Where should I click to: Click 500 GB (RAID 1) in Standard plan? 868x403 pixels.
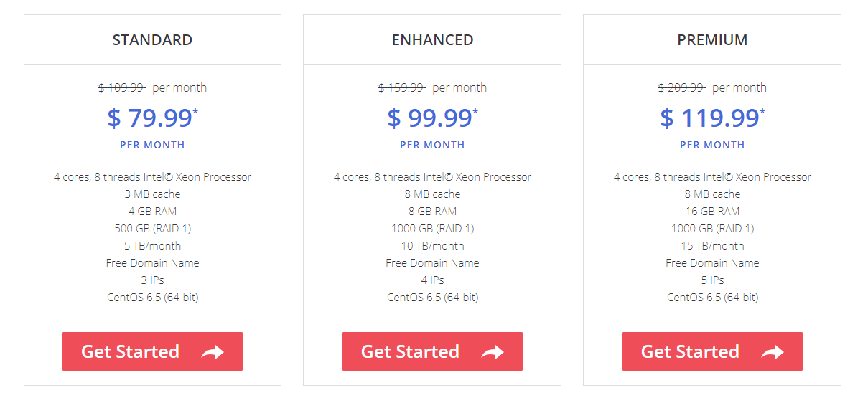[x=152, y=229]
